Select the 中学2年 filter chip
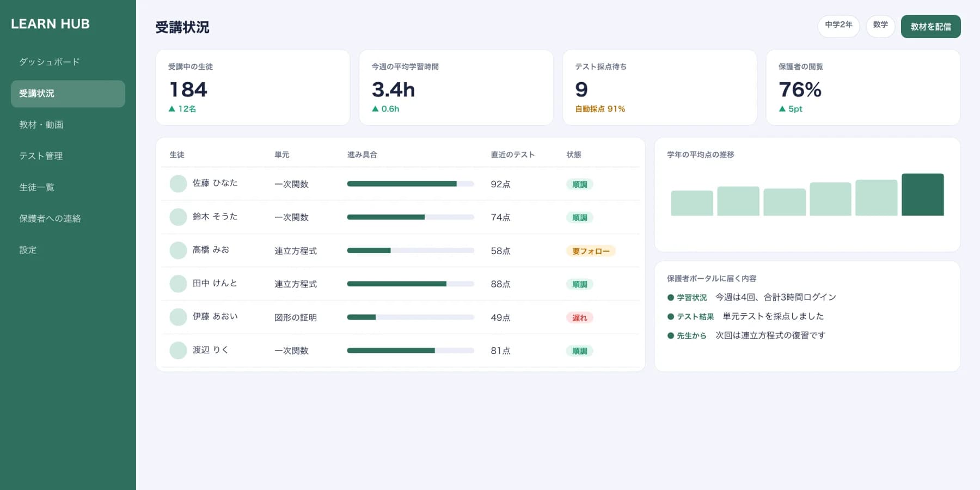Viewport: 980px width, 490px height. click(x=838, y=26)
